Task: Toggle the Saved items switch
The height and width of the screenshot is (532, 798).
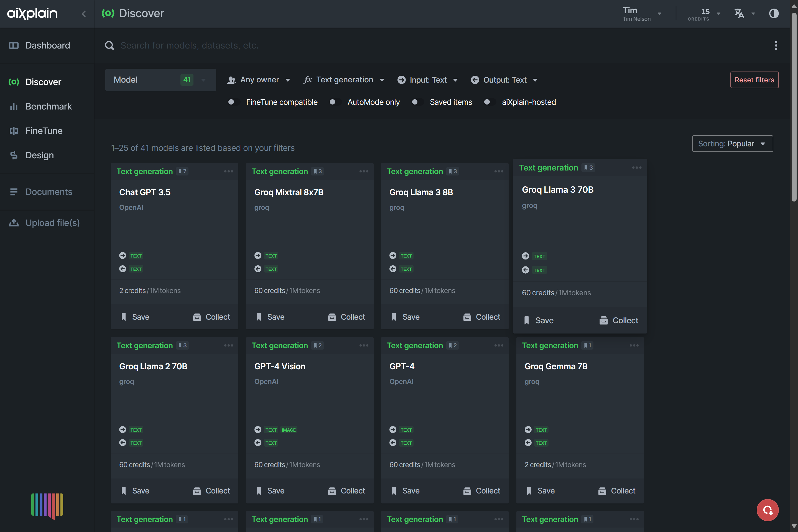Action: click(417, 102)
